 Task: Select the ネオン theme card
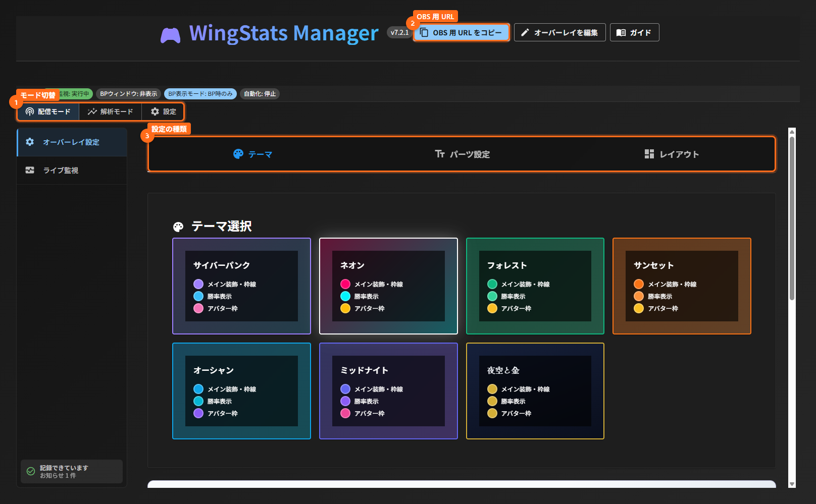point(388,286)
